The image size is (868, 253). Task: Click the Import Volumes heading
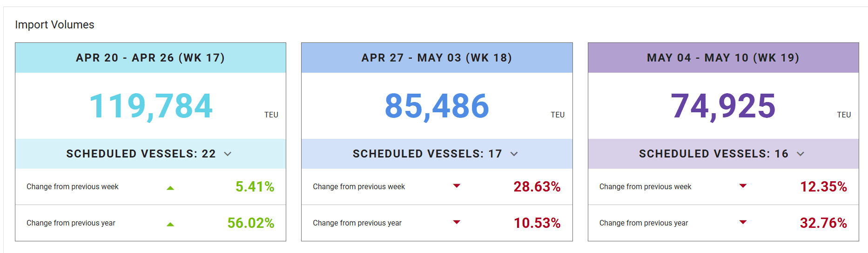coord(54,25)
